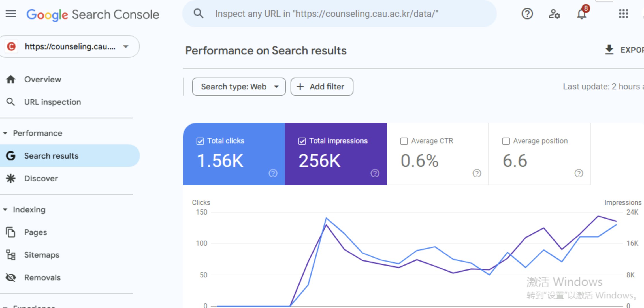Screen dimensions: 644x308
Task: Enable the Average position checkbox
Action: coord(506,141)
